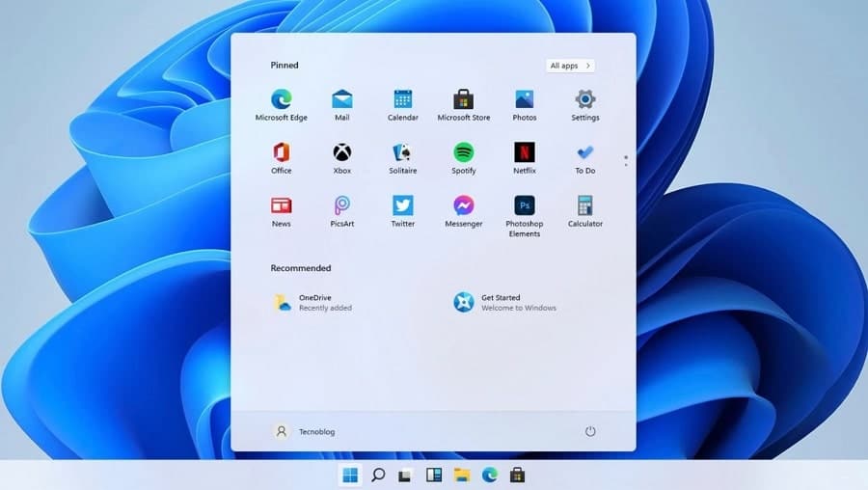868x490 pixels.
Task: Launch Edge from the taskbar
Action: coord(489,476)
